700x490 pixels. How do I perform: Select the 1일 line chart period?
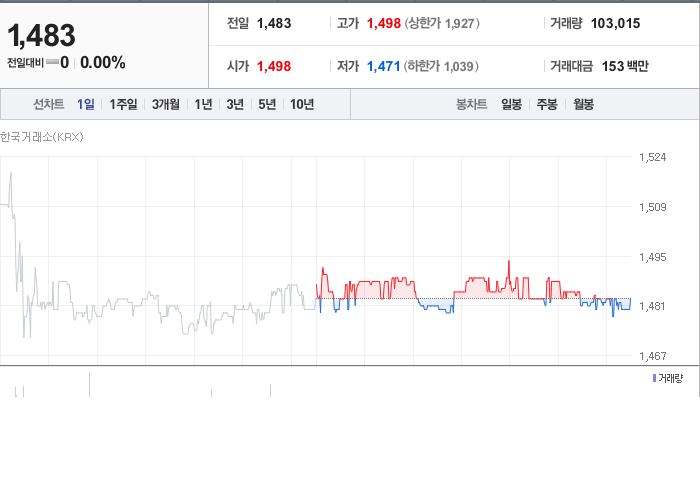click(x=86, y=104)
